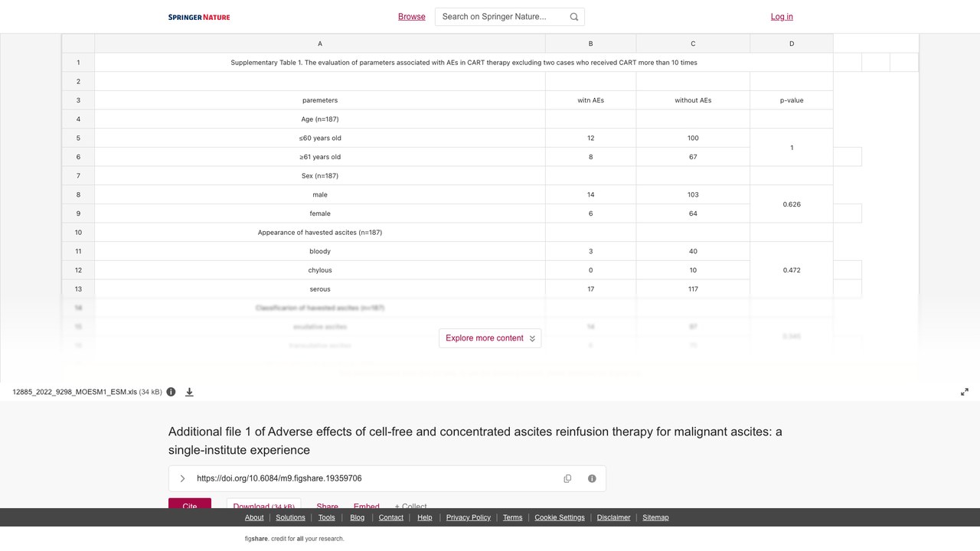Screen dimensions: 980x551
Task: Expand the DOI details chevron
Action: pyautogui.click(x=182, y=478)
